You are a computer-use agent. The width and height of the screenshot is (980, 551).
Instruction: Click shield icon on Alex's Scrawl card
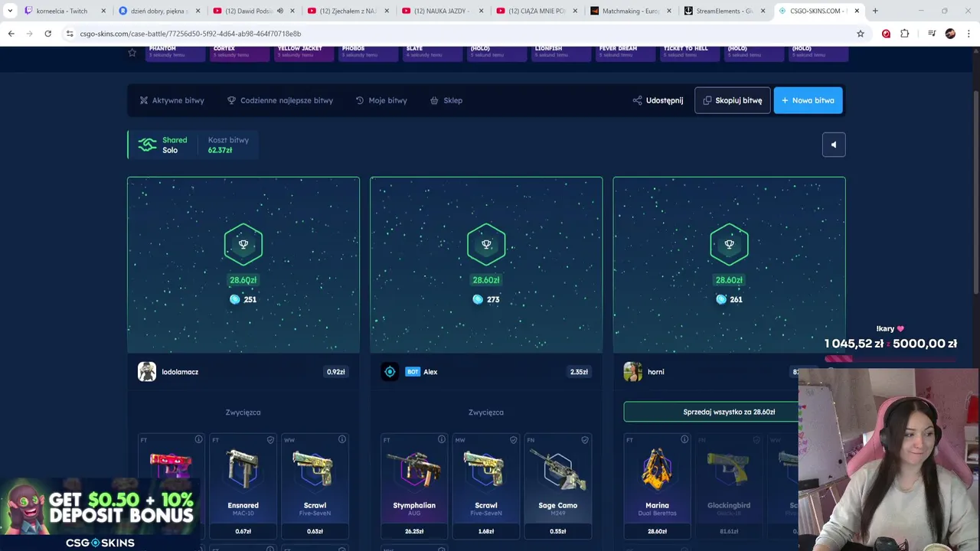513,439
